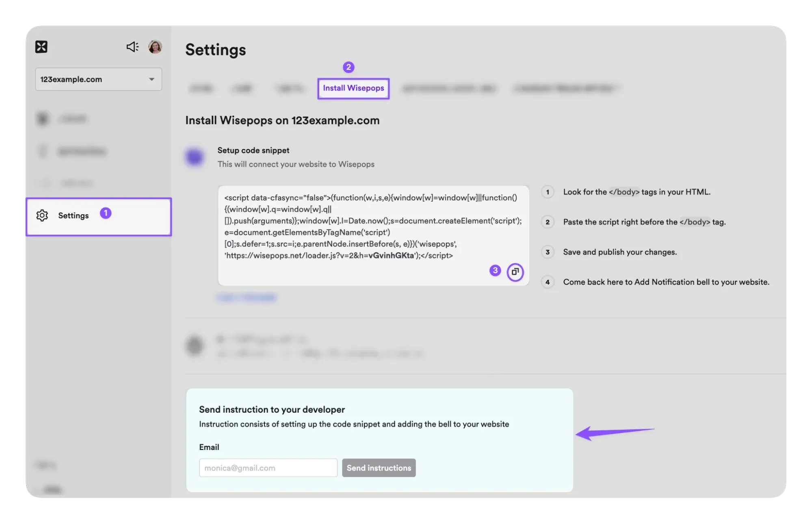Click the step 2 badge above Install Wisepops

tap(349, 66)
